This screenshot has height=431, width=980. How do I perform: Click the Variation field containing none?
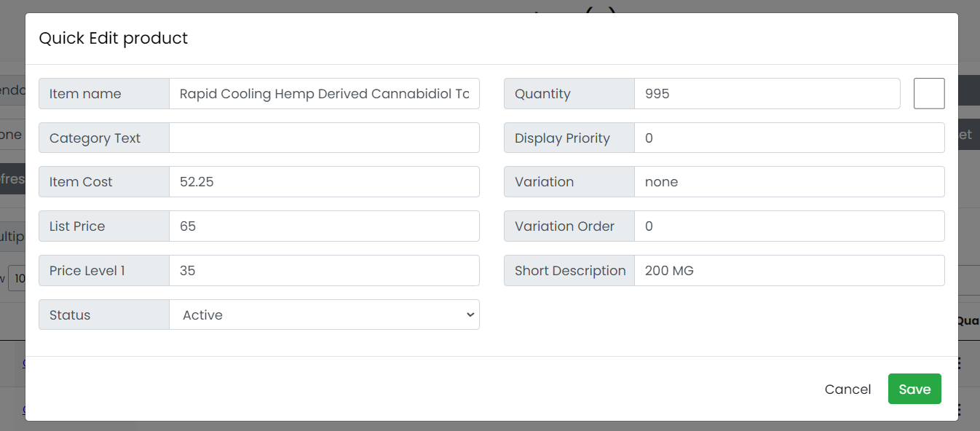click(x=789, y=182)
